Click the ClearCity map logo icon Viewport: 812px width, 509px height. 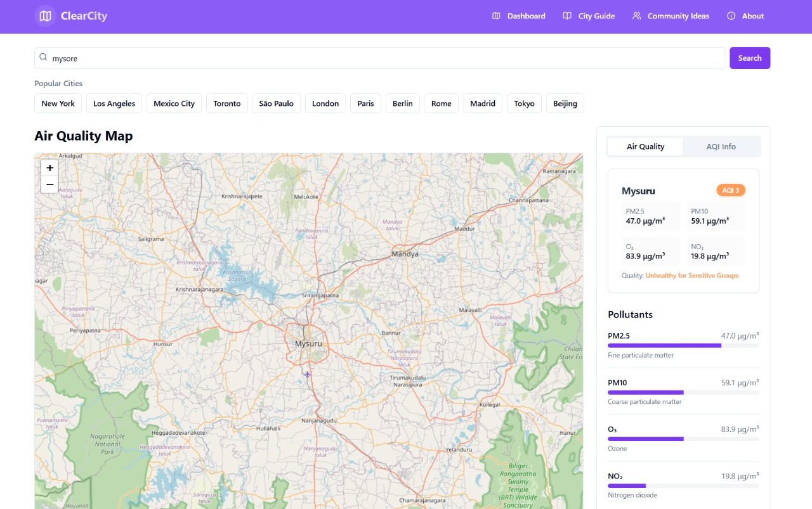45,16
